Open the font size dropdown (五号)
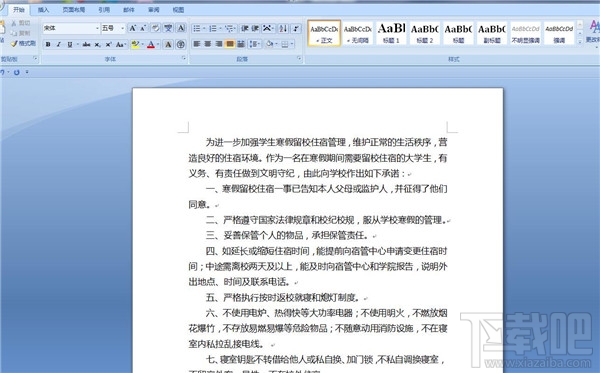This screenshot has width=600, height=373. coord(122,28)
